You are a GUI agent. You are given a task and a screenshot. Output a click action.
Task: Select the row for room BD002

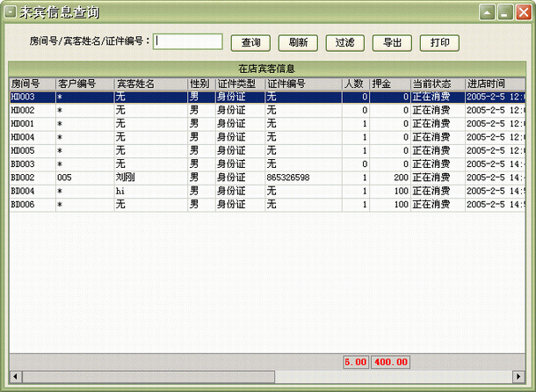176,178
